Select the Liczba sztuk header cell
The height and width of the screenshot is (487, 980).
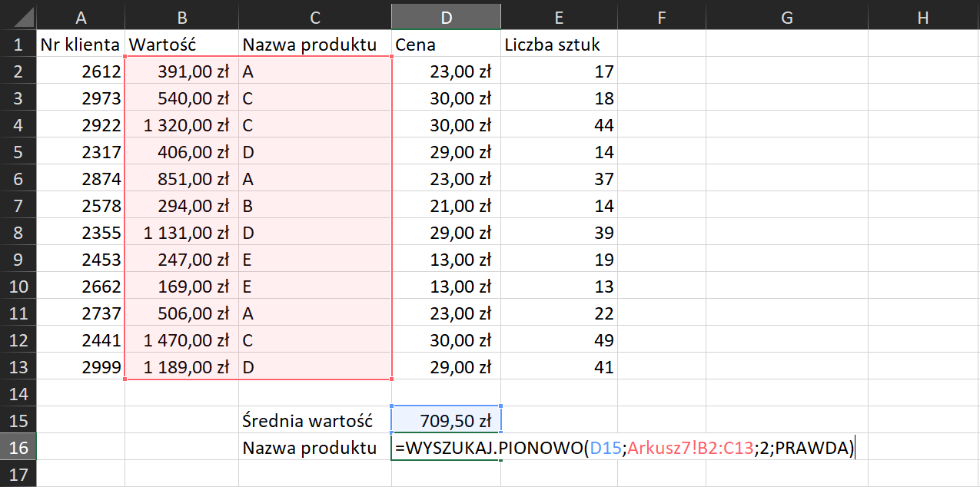point(559,44)
